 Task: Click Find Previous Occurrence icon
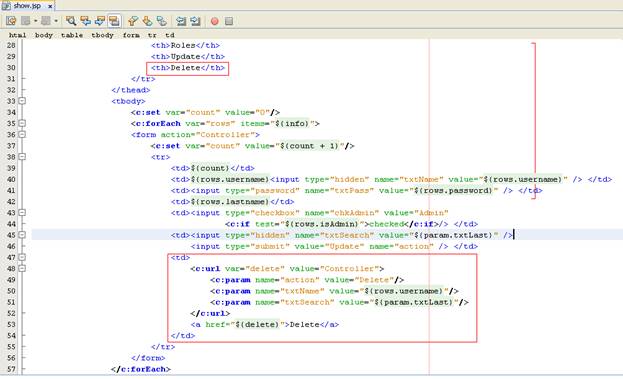coord(85,21)
